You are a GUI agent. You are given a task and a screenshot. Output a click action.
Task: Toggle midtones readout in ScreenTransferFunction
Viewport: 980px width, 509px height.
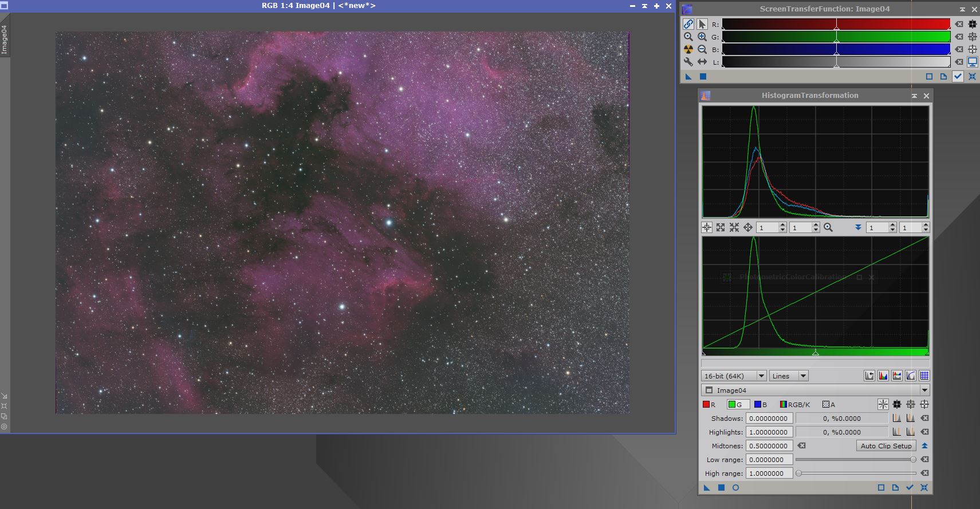pos(973,37)
